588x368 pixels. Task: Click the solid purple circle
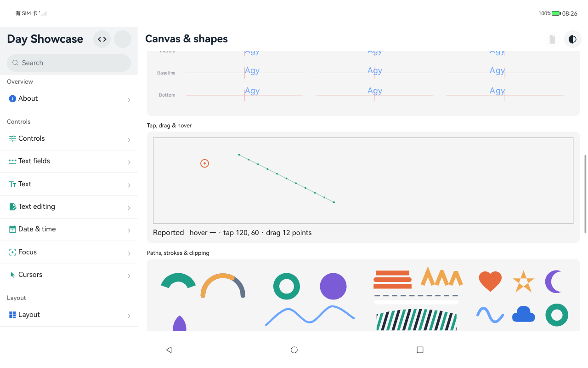click(333, 286)
